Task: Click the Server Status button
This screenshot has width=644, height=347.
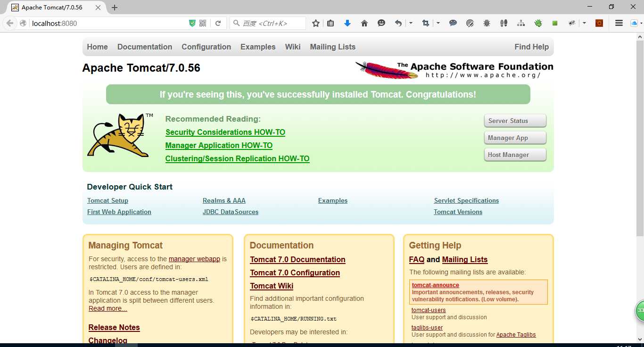Action: 515,121
